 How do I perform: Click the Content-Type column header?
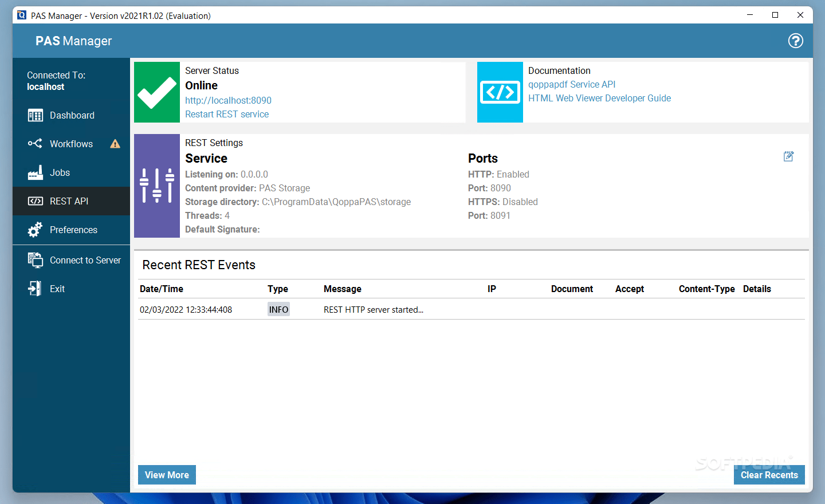click(707, 289)
